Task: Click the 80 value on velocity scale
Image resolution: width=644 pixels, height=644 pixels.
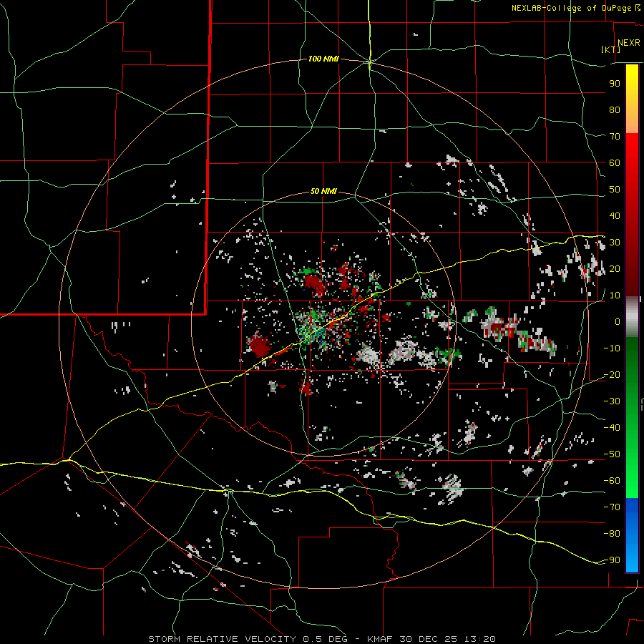Action: 615,110
